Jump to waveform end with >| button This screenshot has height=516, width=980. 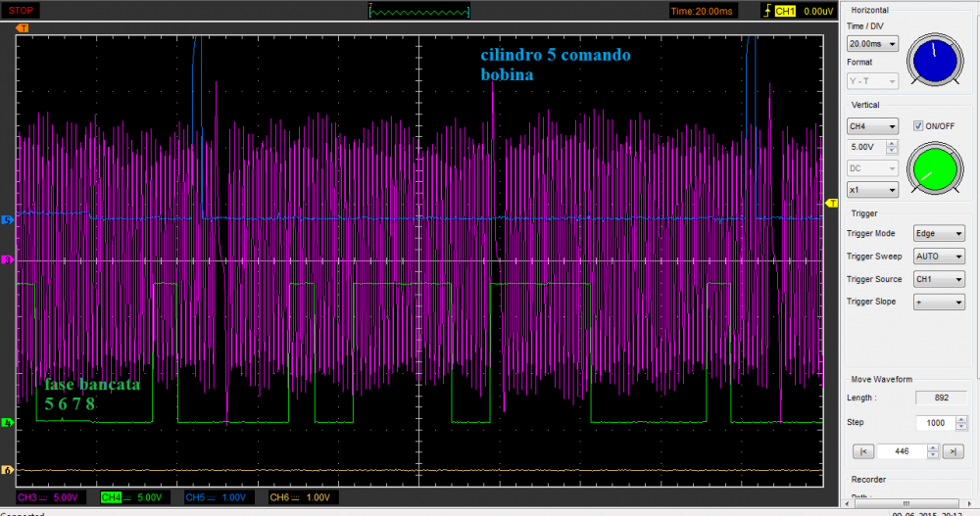pyautogui.click(x=953, y=451)
